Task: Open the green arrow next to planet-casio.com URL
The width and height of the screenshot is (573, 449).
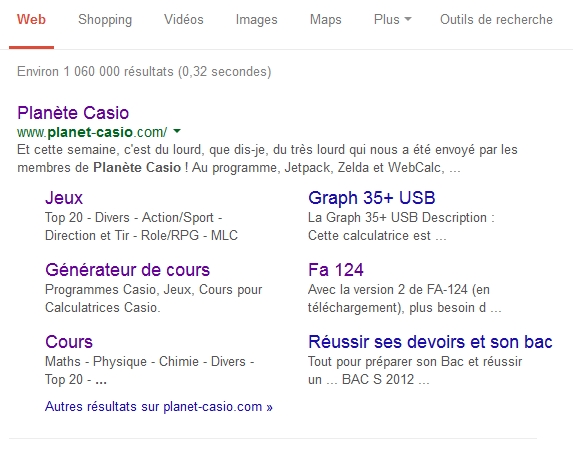Action: click(x=177, y=131)
